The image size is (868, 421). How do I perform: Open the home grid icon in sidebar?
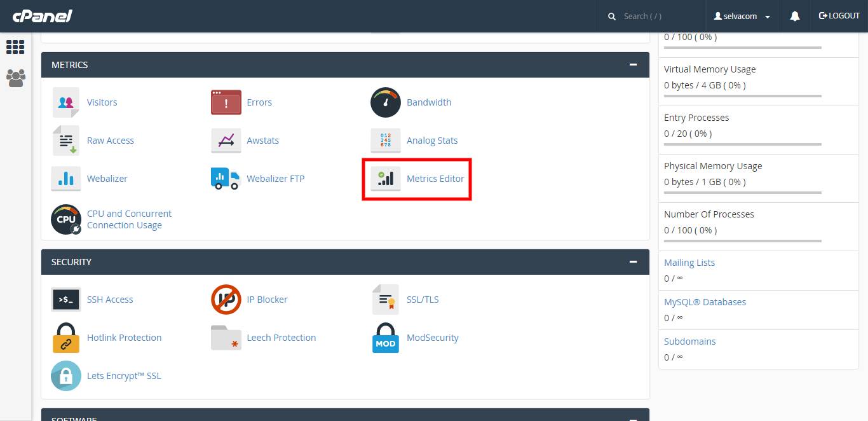(15, 47)
